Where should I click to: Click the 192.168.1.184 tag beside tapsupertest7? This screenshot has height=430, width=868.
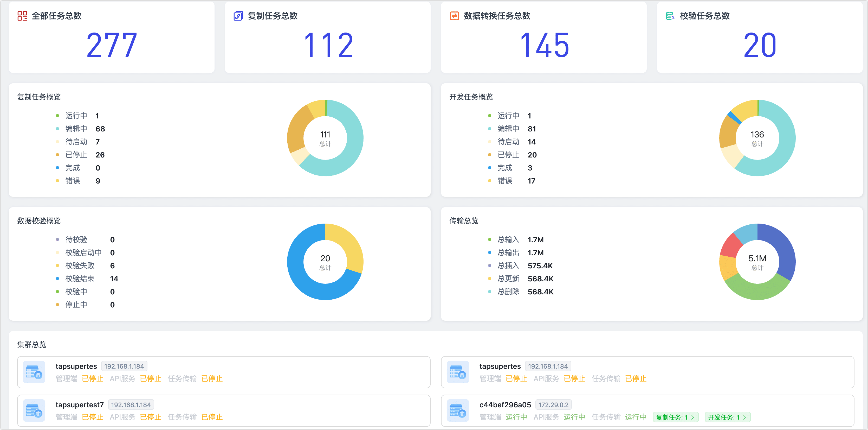pos(131,405)
